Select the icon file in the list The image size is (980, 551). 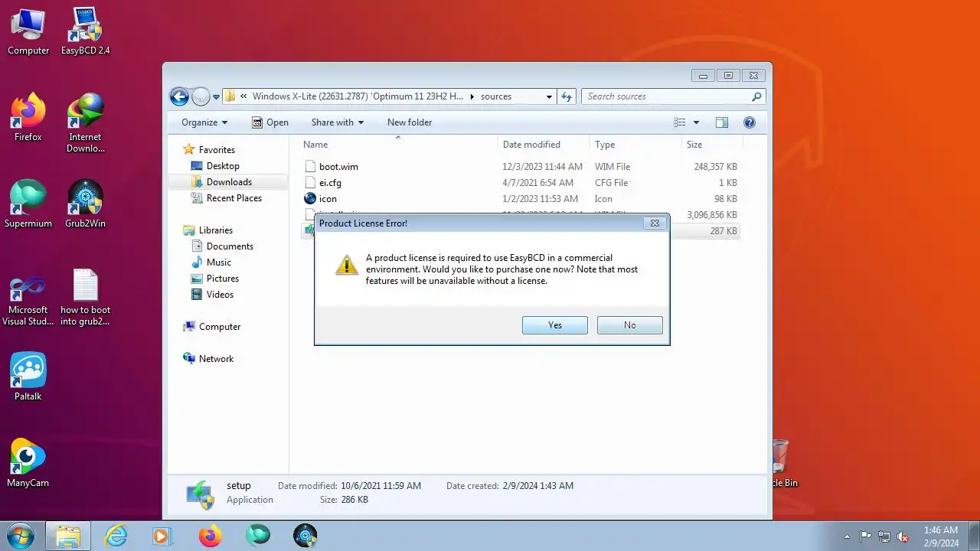click(328, 199)
